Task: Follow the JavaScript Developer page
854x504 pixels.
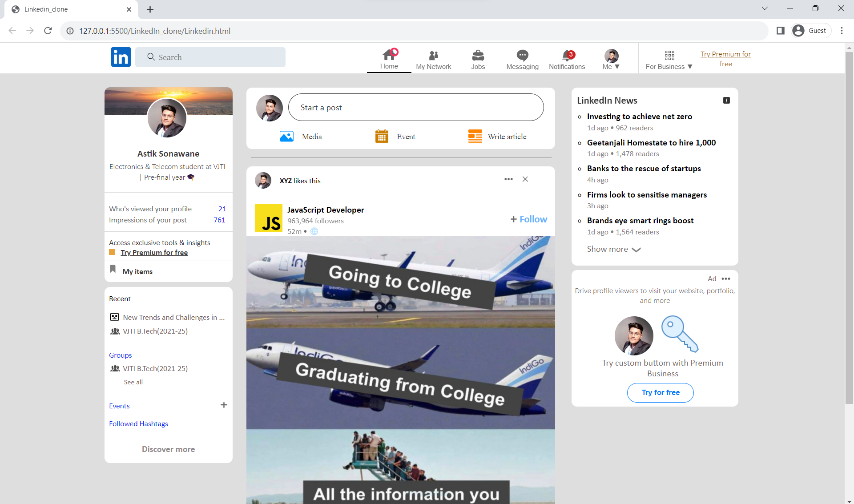Action: [x=528, y=219]
